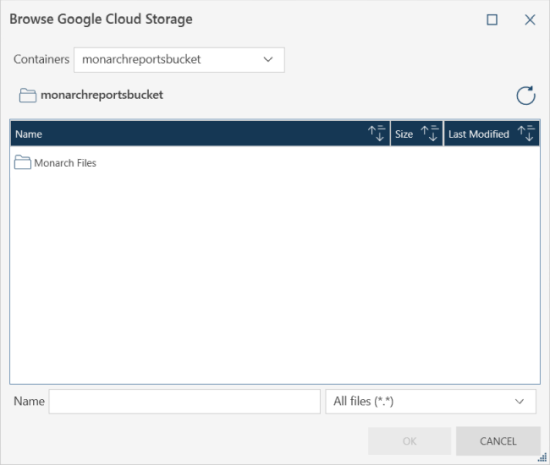Sort by Last Modified column arrows
The width and height of the screenshot is (550, 465).
click(x=526, y=134)
